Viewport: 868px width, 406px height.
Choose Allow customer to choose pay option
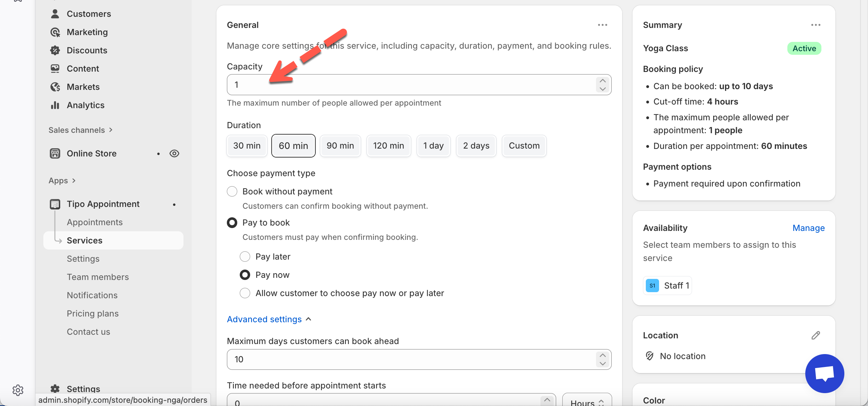point(245,293)
